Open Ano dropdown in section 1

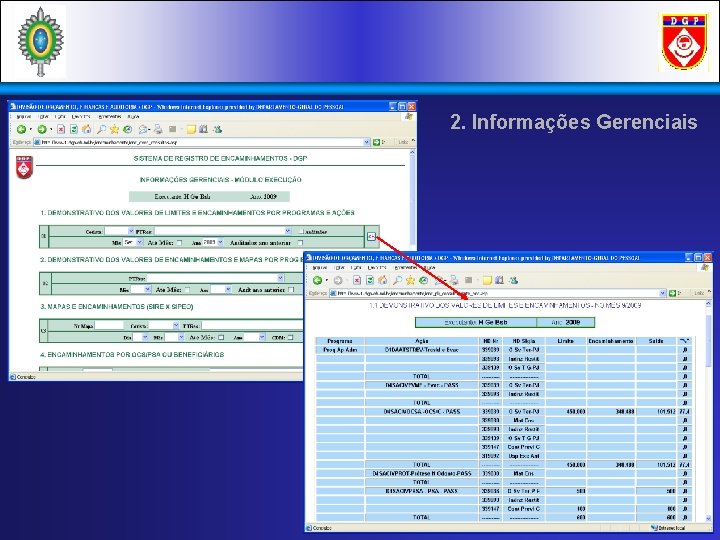[220, 242]
